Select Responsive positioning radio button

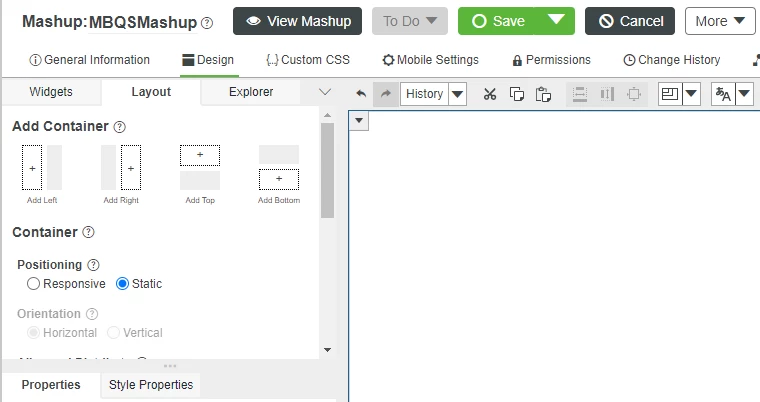pyautogui.click(x=33, y=284)
